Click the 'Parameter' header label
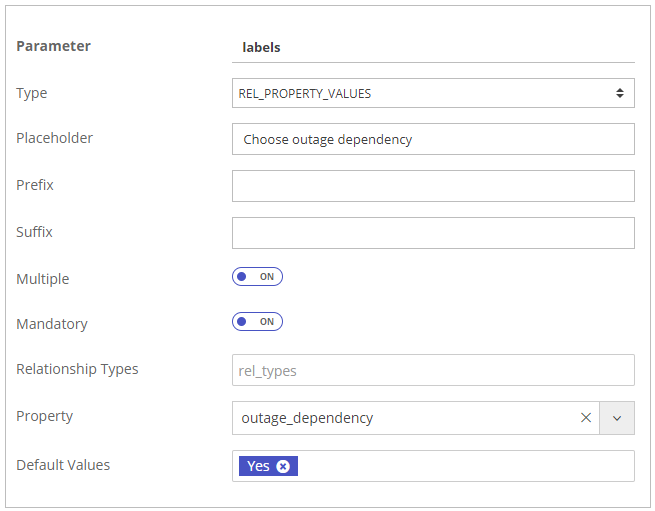 [53, 46]
